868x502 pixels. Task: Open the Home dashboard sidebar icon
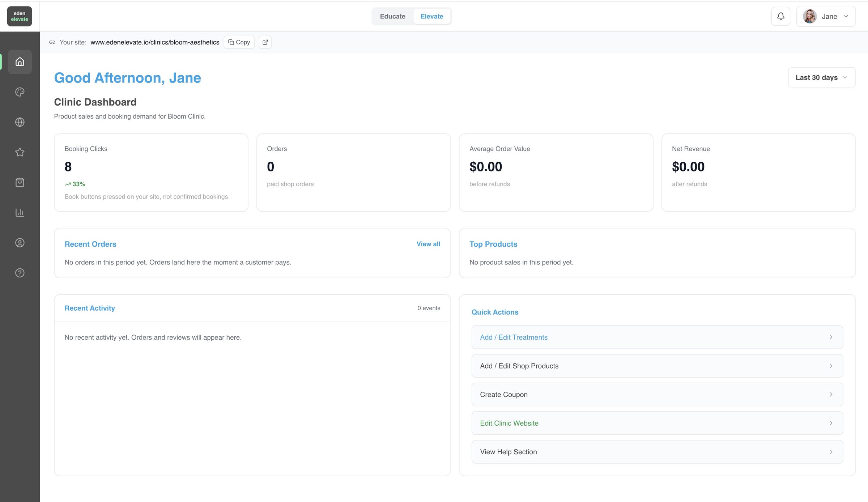(x=20, y=62)
